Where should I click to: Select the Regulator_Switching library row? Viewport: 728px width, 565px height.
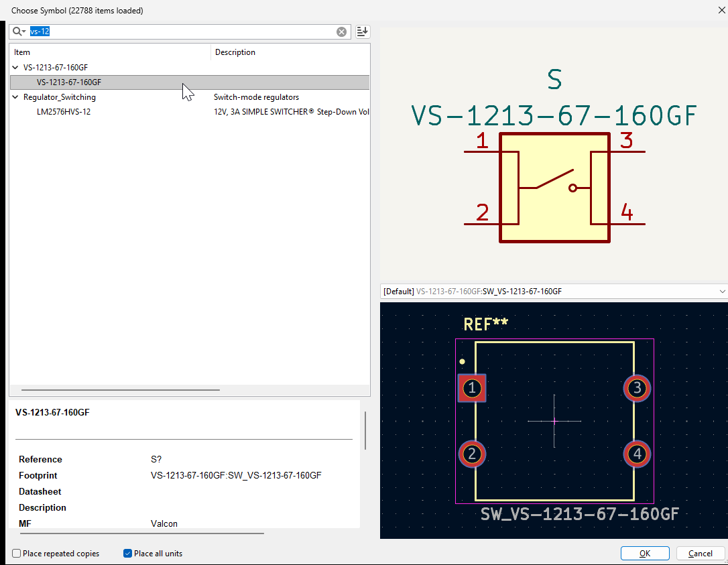tap(190, 97)
